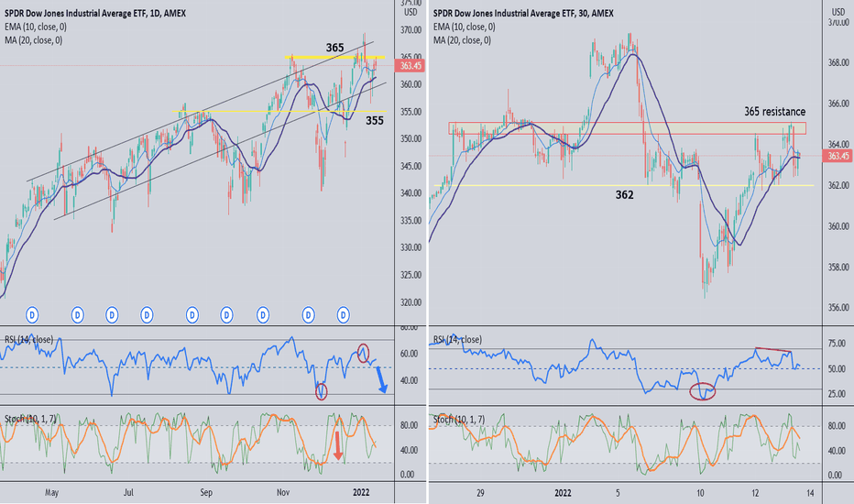Click the rightmost dividend D marker
Image resolution: width=854 pixels, height=504 pixels.
pos(343,314)
